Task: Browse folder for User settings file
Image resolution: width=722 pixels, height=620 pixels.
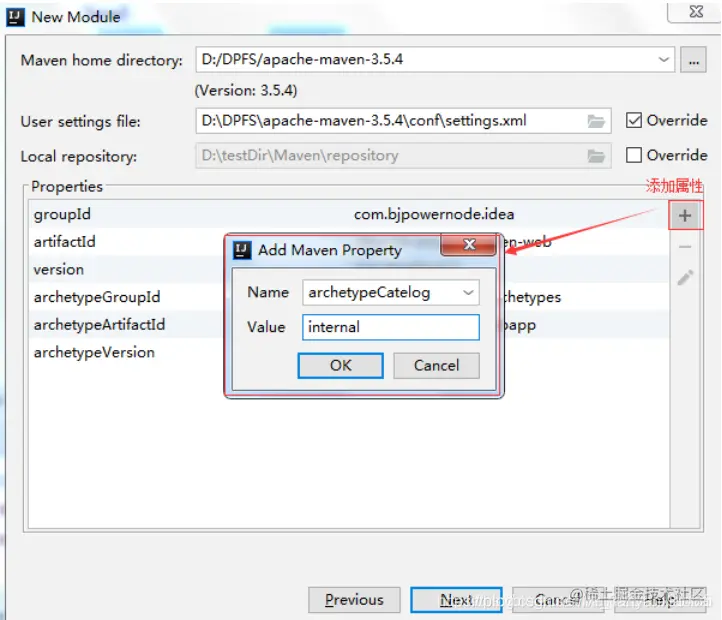Action: pyautogui.click(x=596, y=121)
